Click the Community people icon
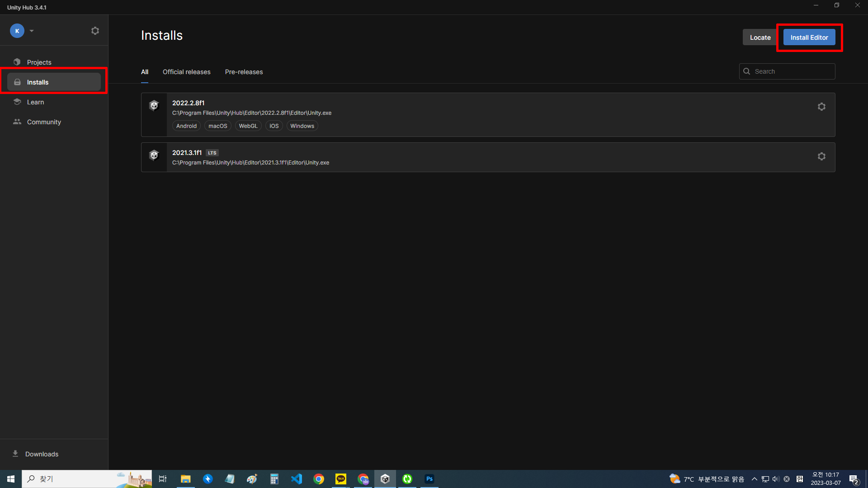Viewport: 868px width, 488px height. point(17,122)
